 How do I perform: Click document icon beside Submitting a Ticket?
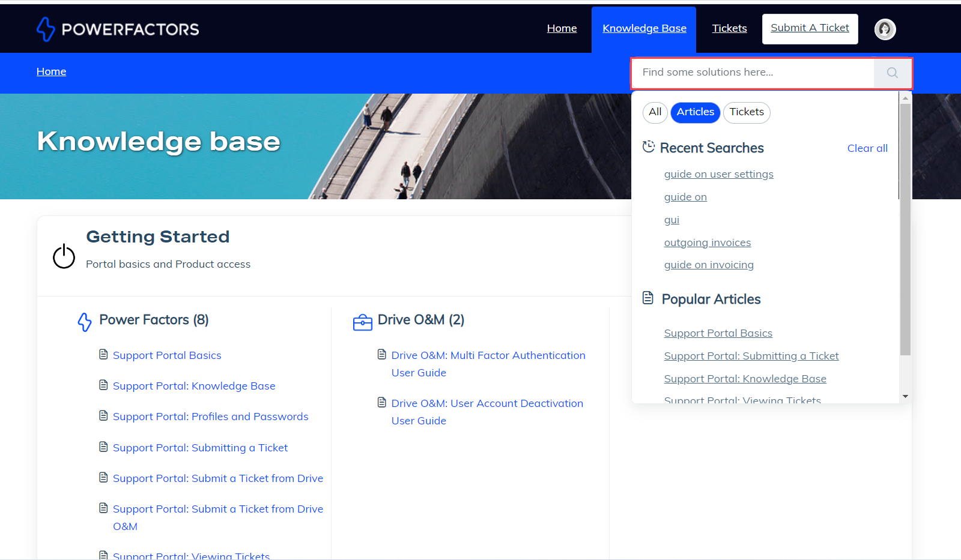point(103,447)
